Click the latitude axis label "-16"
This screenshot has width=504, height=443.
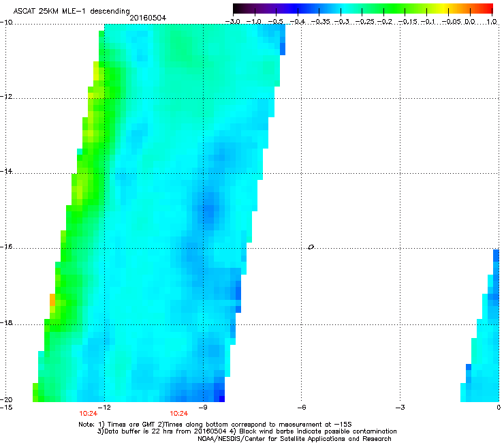(6, 247)
